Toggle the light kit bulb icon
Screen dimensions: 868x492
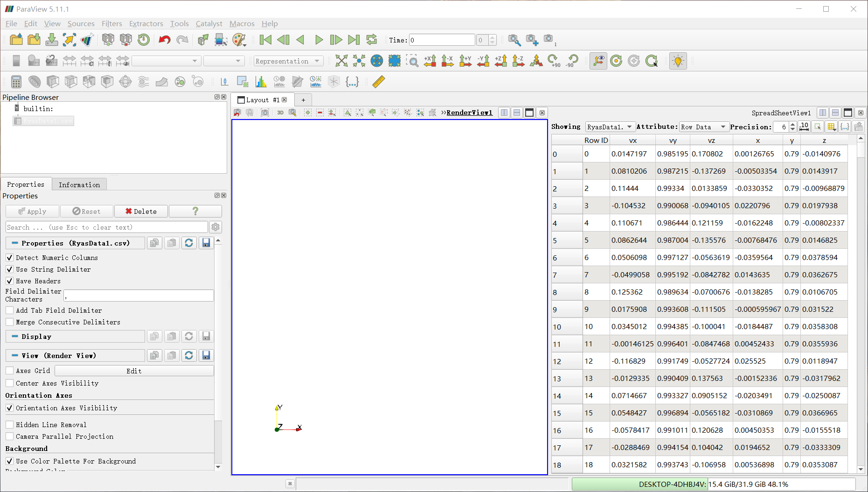[678, 61]
